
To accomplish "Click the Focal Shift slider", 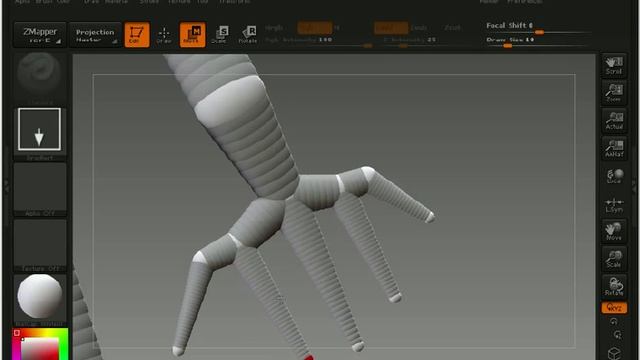I will (x=538, y=28).
